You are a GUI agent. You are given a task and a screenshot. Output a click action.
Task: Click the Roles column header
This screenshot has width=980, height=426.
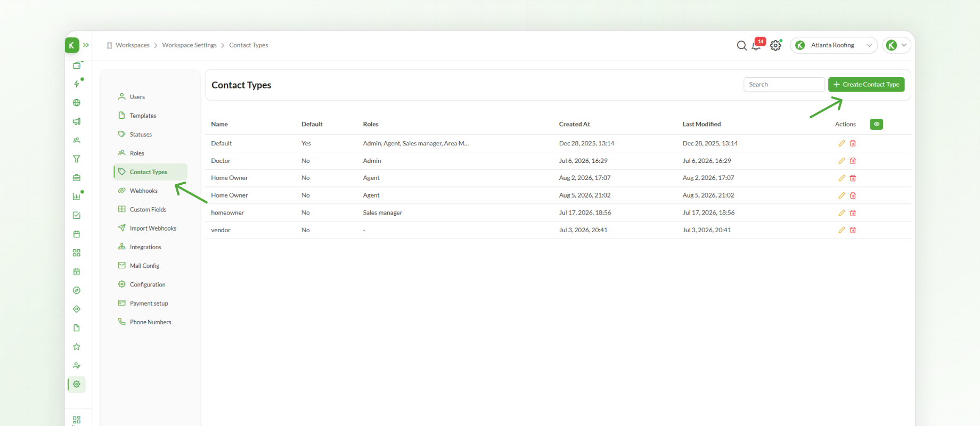[371, 124]
